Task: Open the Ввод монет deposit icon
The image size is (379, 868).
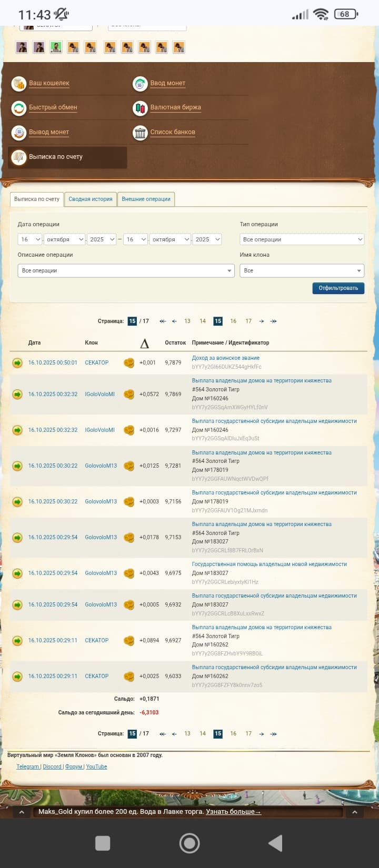Action: 140,84
